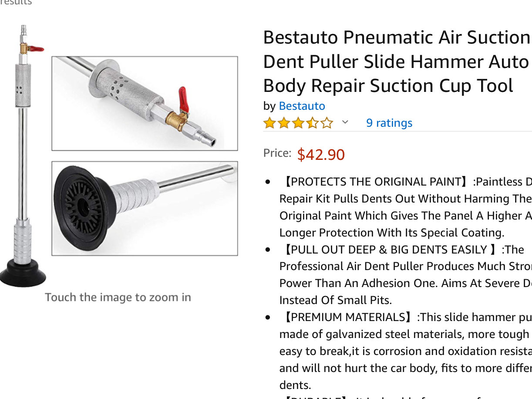Viewport: 532px width, 399px height.
Task: Expand the star rating breakdown chevron
Action: point(345,122)
